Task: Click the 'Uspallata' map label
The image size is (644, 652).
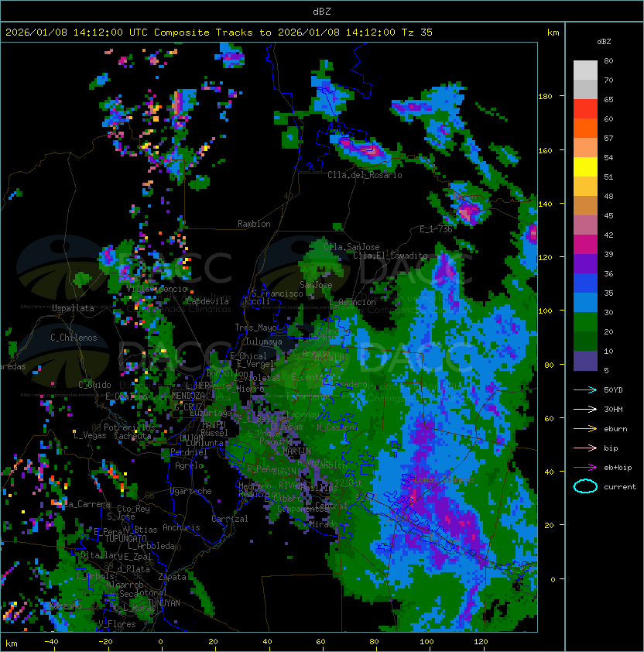Action: 73,308
